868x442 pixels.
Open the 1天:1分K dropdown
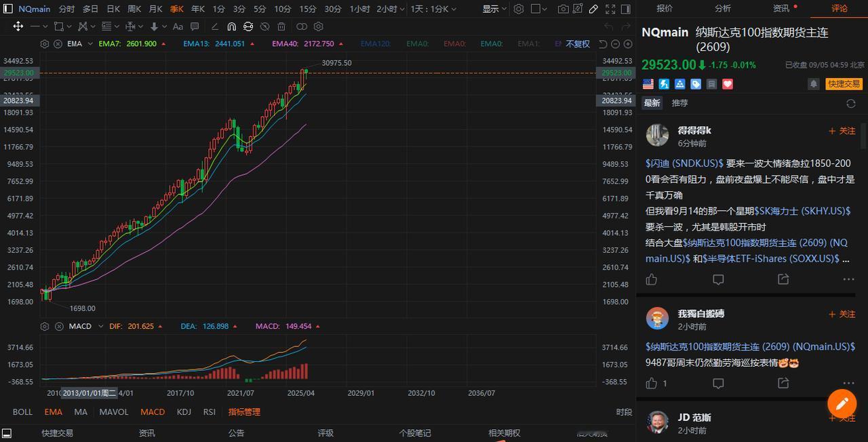(x=433, y=9)
